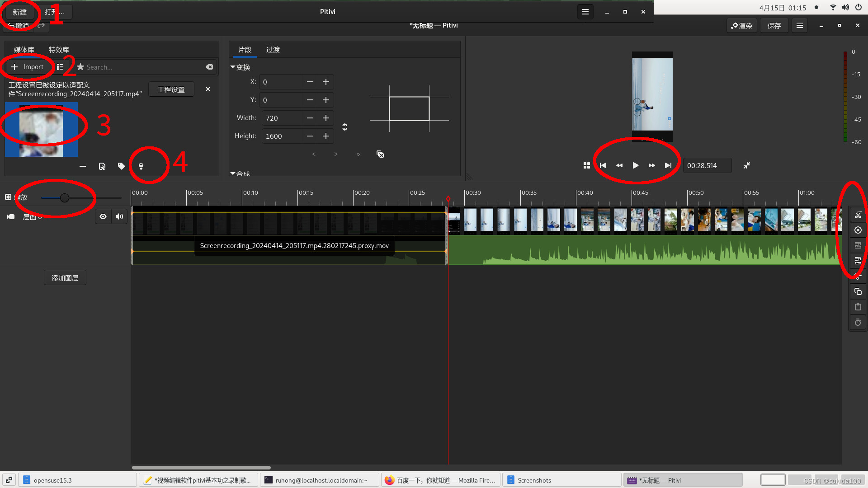868x488 pixels.
Task: Click the timeline zoom slider
Action: pos(65,198)
